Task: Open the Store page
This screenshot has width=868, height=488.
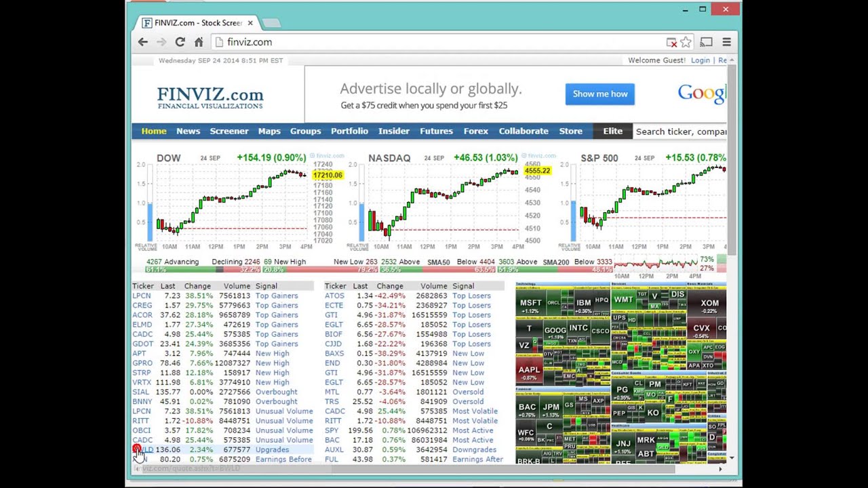Action: click(570, 131)
